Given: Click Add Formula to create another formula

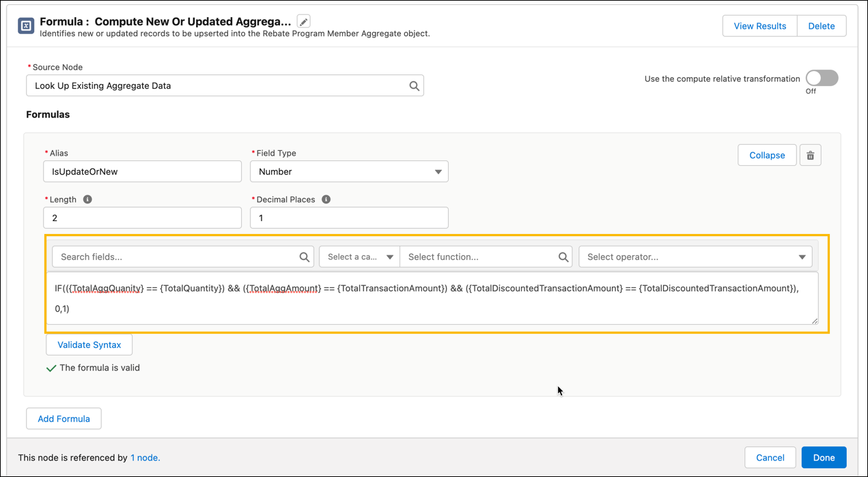Looking at the screenshot, I should 64,418.
